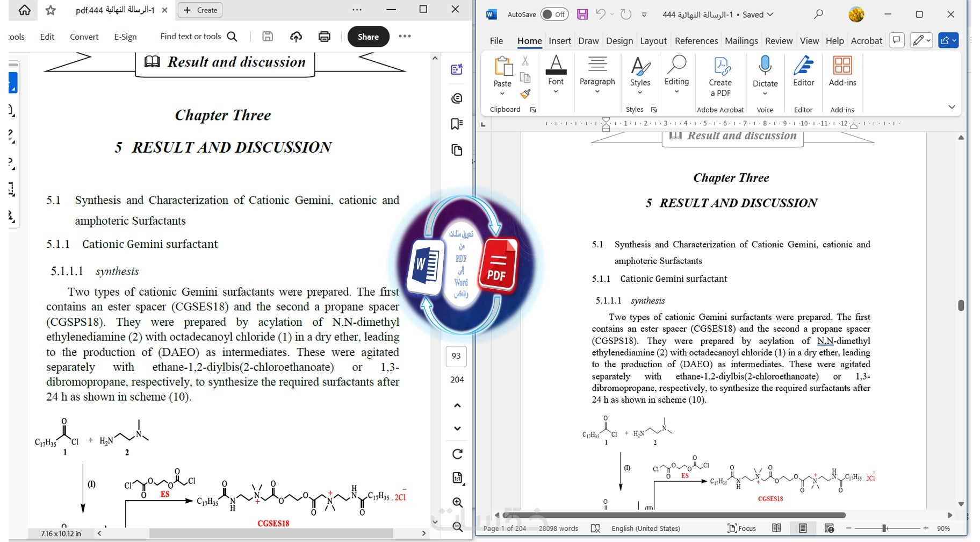
Task: Open the Styles pane launcher
Action: click(x=654, y=110)
